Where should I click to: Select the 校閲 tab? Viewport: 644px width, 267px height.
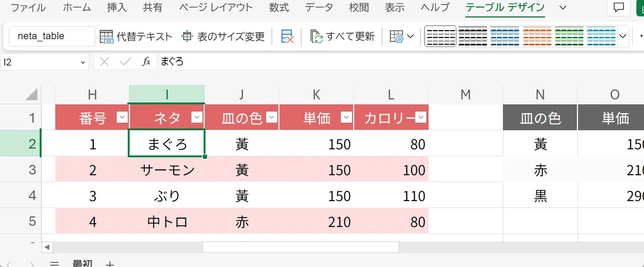point(359,8)
